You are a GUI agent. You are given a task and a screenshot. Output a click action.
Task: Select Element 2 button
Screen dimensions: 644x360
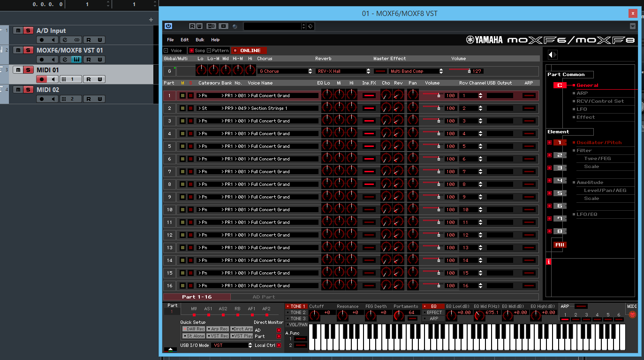[559, 155]
